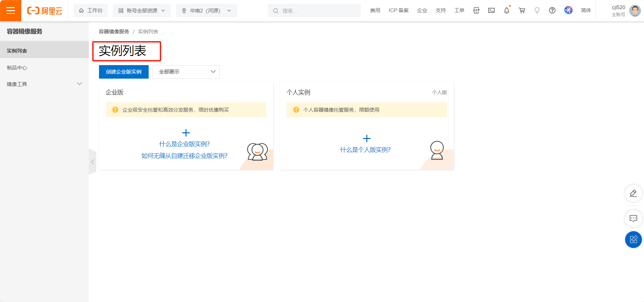This screenshot has height=302, width=644.
Task: Open the 账号全部资源 resource dropdown
Action: [142, 10]
